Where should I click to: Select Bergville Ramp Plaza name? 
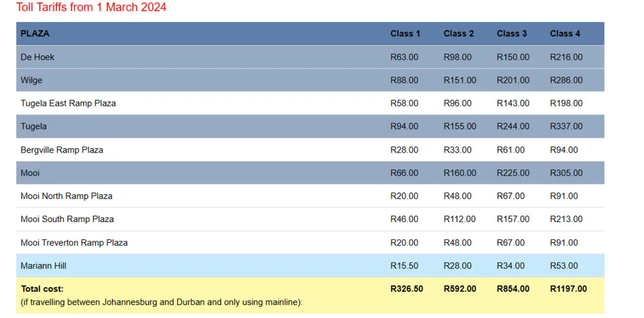(62, 150)
